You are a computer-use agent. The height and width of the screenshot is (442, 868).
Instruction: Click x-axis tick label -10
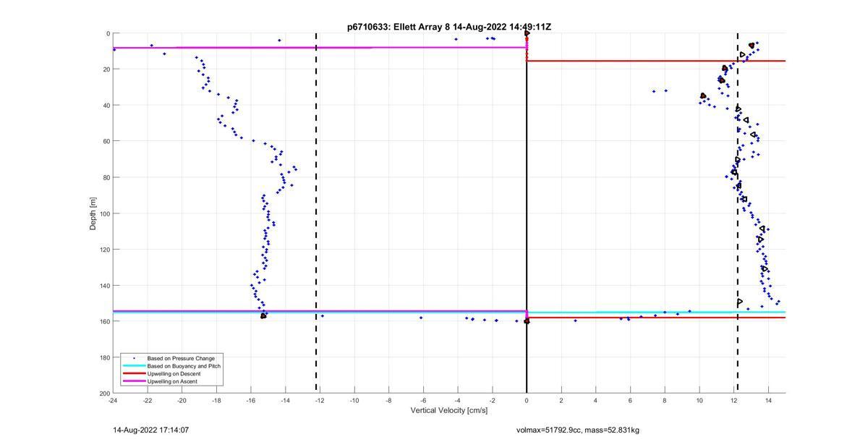[354, 400]
